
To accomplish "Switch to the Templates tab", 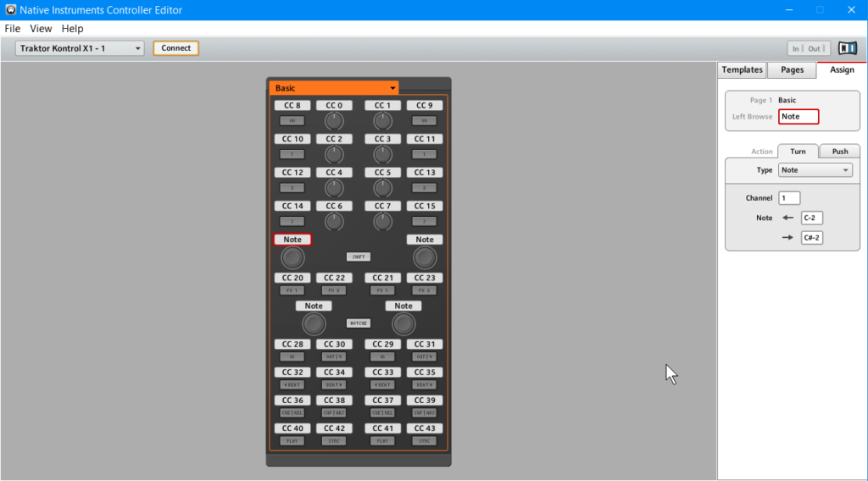I will point(742,69).
